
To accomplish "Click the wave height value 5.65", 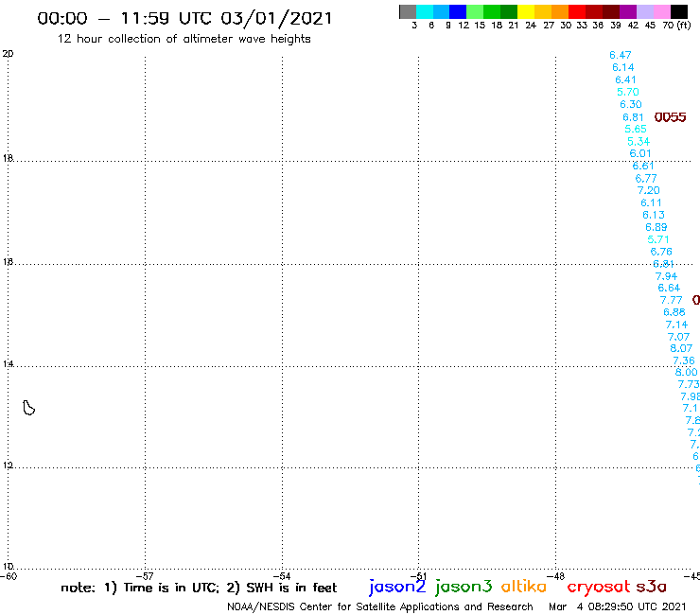I will (636, 129).
